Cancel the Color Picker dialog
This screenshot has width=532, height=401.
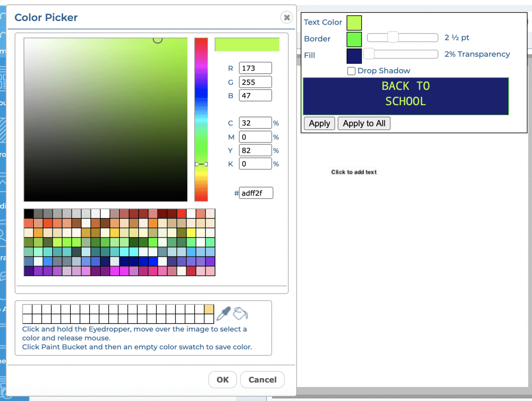click(x=262, y=379)
